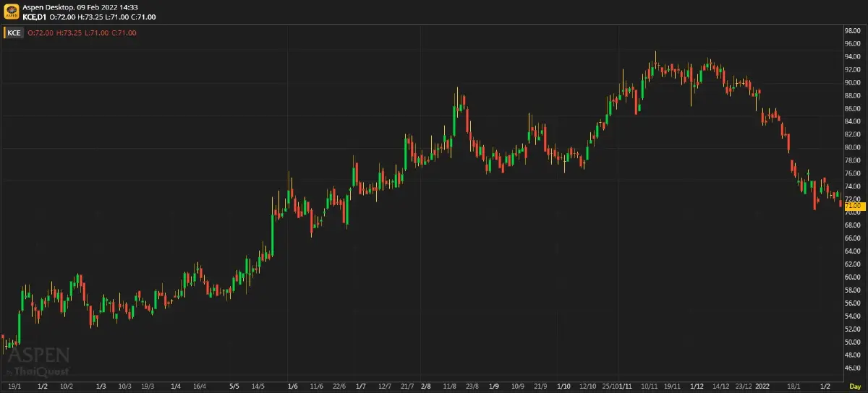The image size is (868, 393).
Task: Click the 60.00 price axis label
Action: [x=852, y=277]
